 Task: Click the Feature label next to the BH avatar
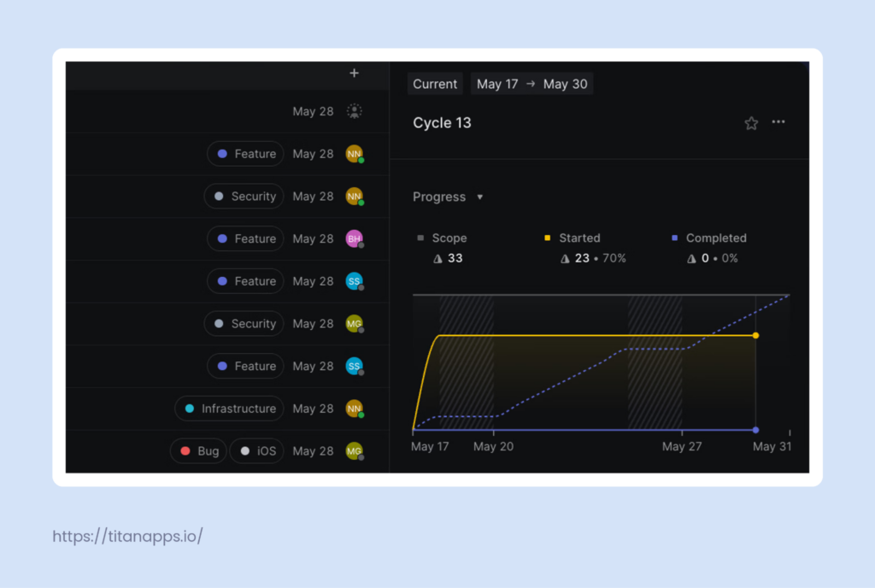pos(245,238)
